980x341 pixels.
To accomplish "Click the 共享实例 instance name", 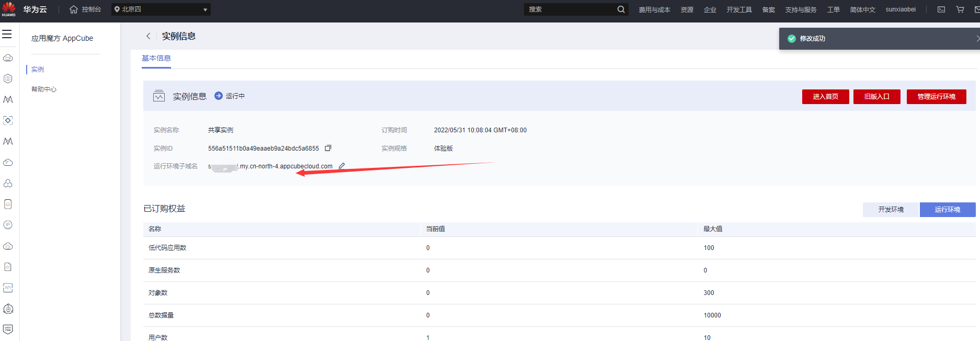I will (x=221, y=130).
